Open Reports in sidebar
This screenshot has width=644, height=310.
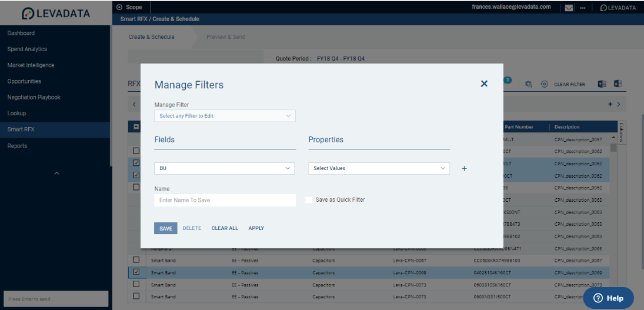(17, 146)
